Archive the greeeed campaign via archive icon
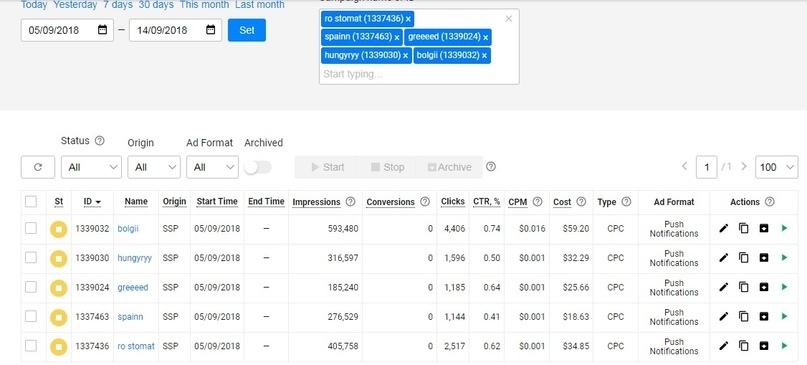 coord(764,287)
